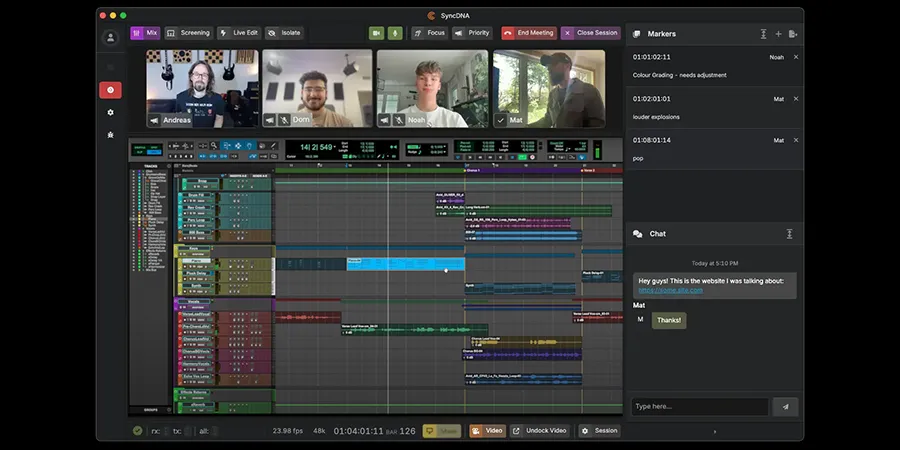
Task: Add a new marker with plus icon
Action: (778, 34)
